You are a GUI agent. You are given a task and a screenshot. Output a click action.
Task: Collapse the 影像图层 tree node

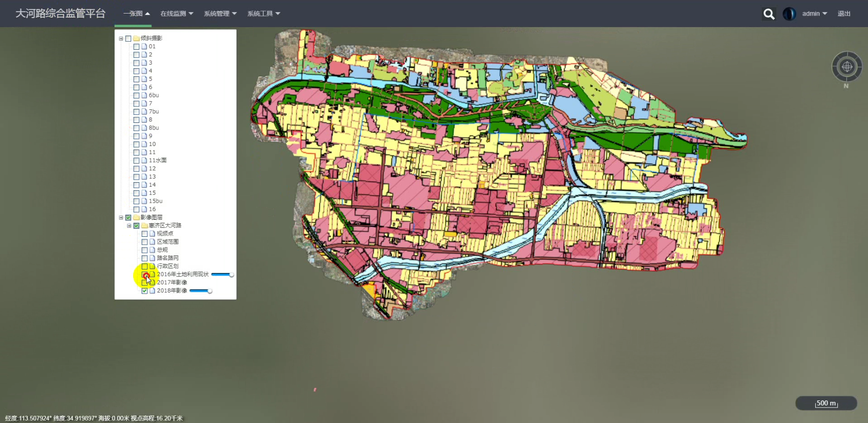coord(121,218)
